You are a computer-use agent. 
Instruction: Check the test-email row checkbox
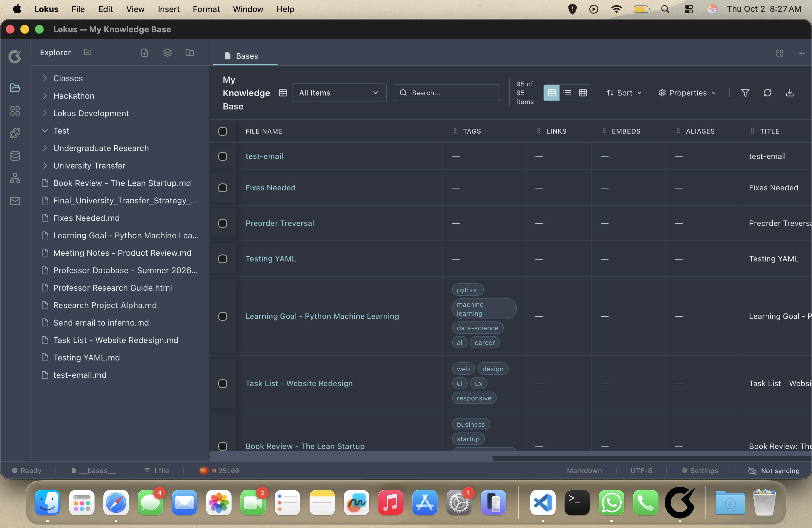point(222,156)
